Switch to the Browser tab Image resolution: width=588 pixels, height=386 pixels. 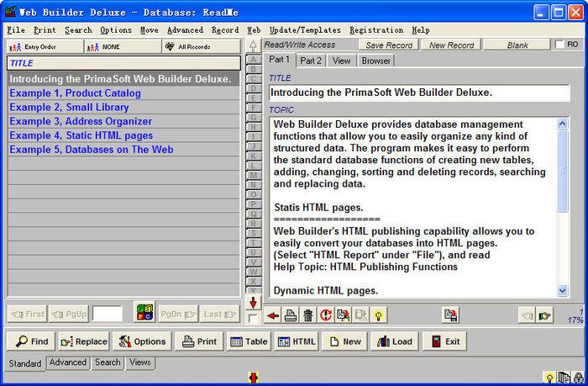pyautogui.click(x=375, y=61)
